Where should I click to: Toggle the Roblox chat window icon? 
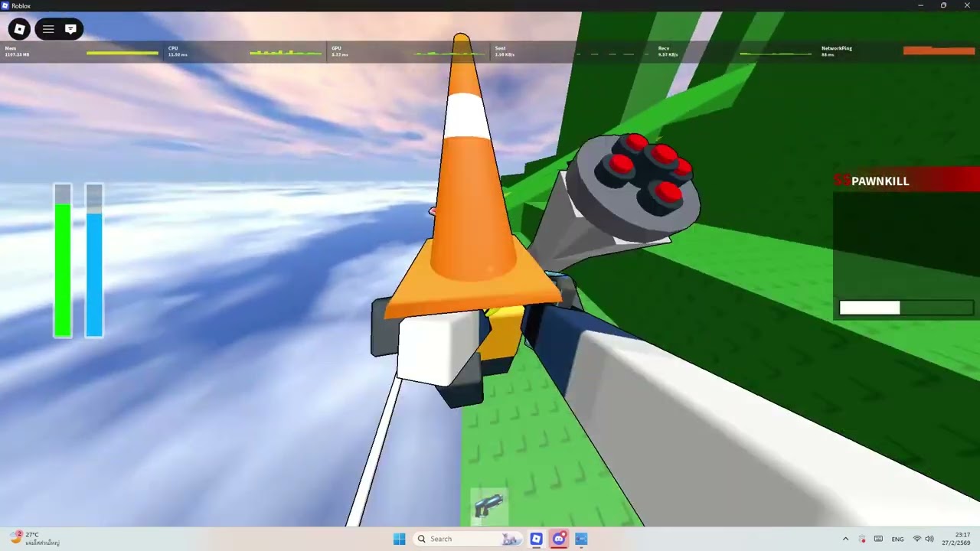coord(70,29)
